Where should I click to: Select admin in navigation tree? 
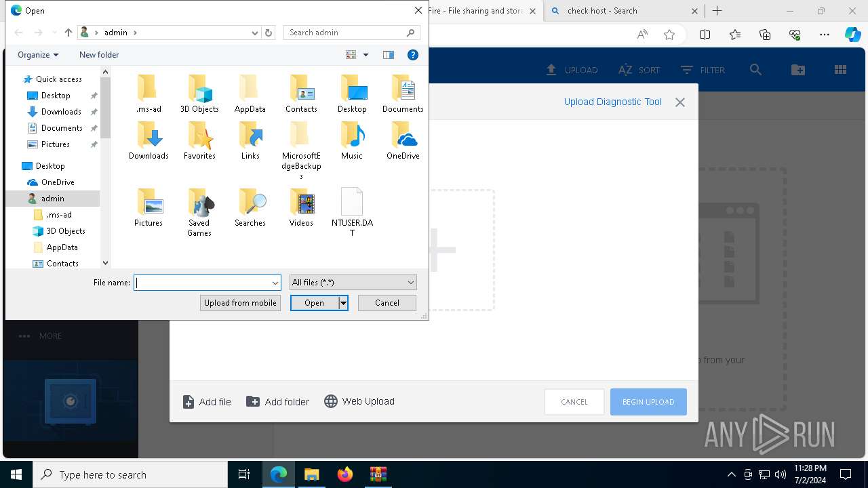click(52, 199)
